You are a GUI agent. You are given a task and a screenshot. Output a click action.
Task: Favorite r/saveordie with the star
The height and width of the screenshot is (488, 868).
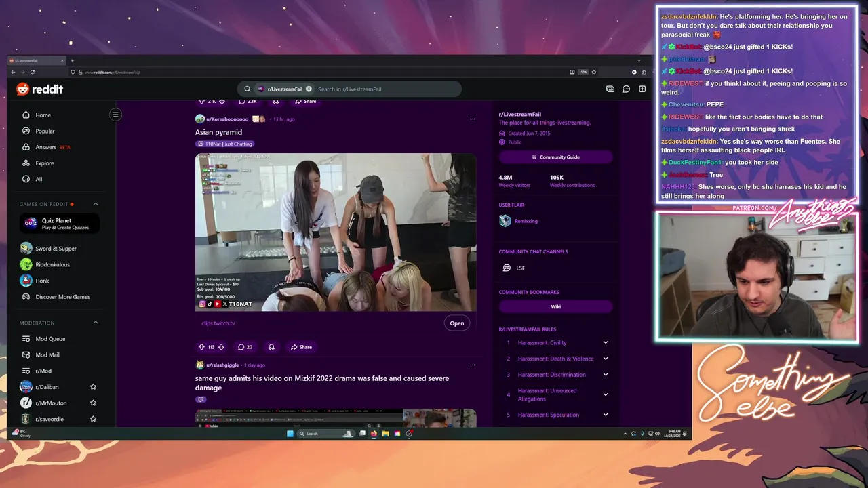(x=93, y=419)
